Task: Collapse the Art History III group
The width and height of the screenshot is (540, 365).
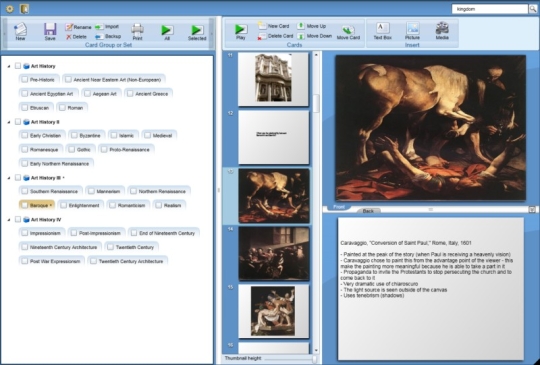Action: tap(9, 178)
